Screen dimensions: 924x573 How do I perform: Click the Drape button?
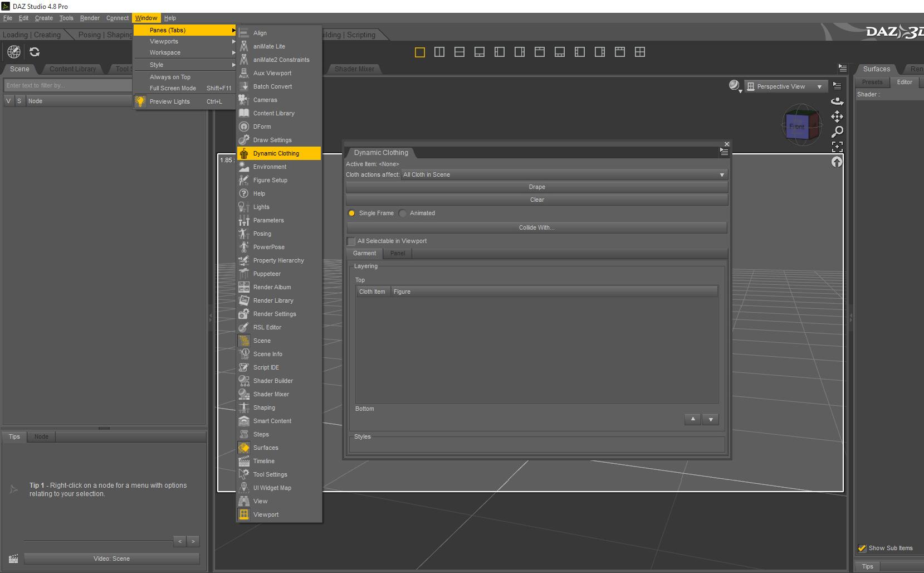coord(537,187)
